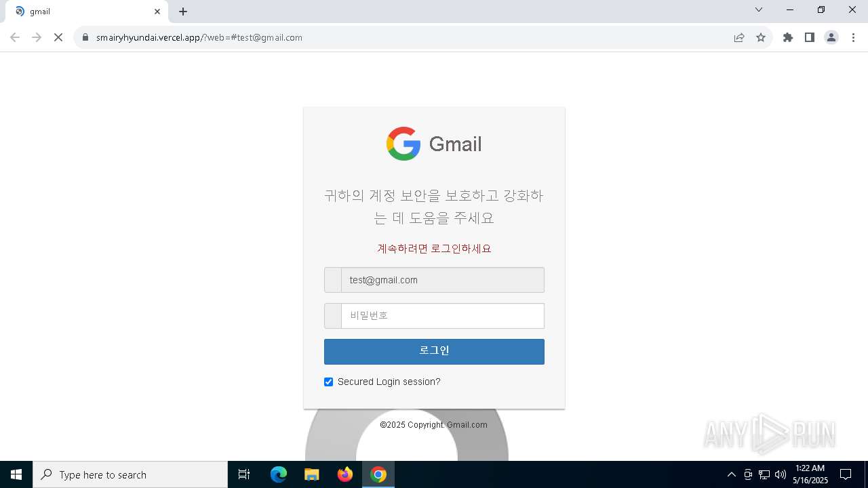
Task: Click the volume speaker tray icon
Action: 781,474
